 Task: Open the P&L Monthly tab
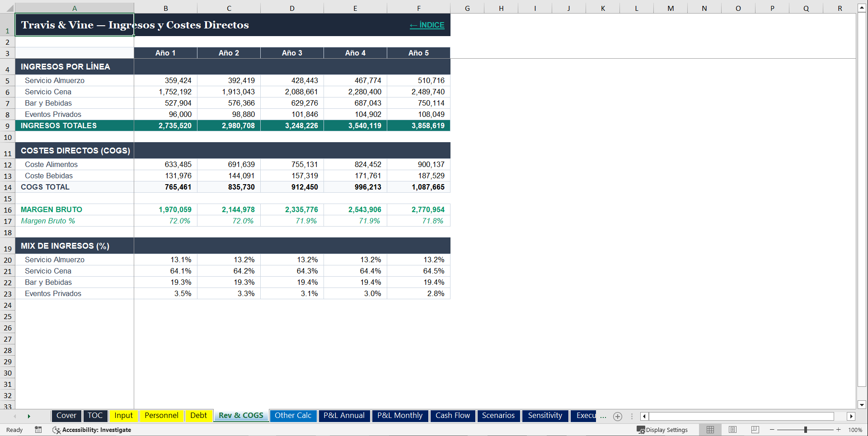pos(400,416)
